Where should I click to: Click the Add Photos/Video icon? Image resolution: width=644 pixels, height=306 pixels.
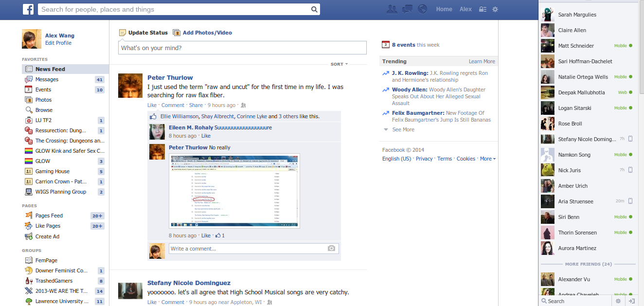pyautogui.click(x=177, y=33)
